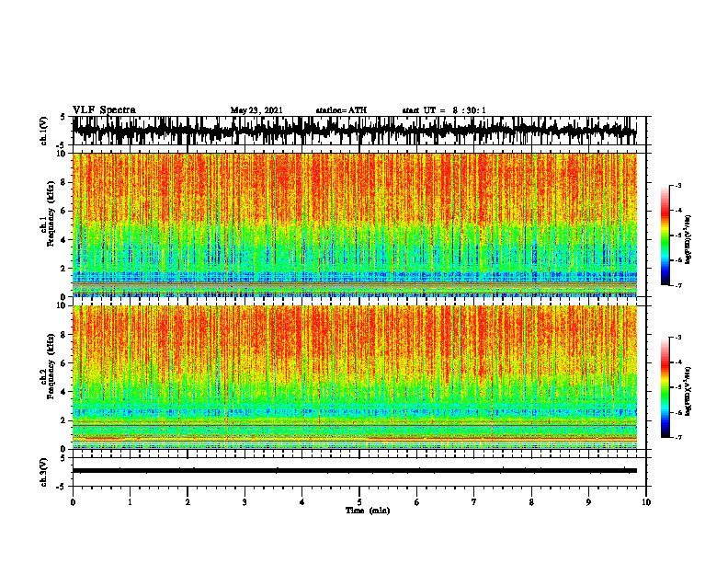Click the ch.1 color scale bar
This screenshot has height=563, width=728.
pyautogui.click(x=665, y=236)
